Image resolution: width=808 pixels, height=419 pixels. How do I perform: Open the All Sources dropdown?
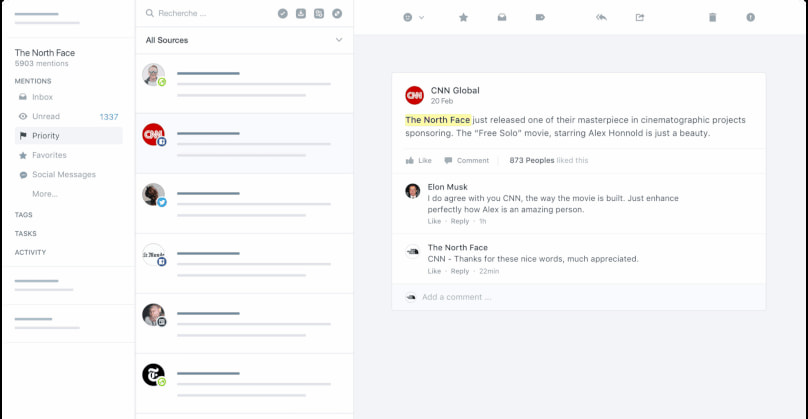(x=244, y=40)
